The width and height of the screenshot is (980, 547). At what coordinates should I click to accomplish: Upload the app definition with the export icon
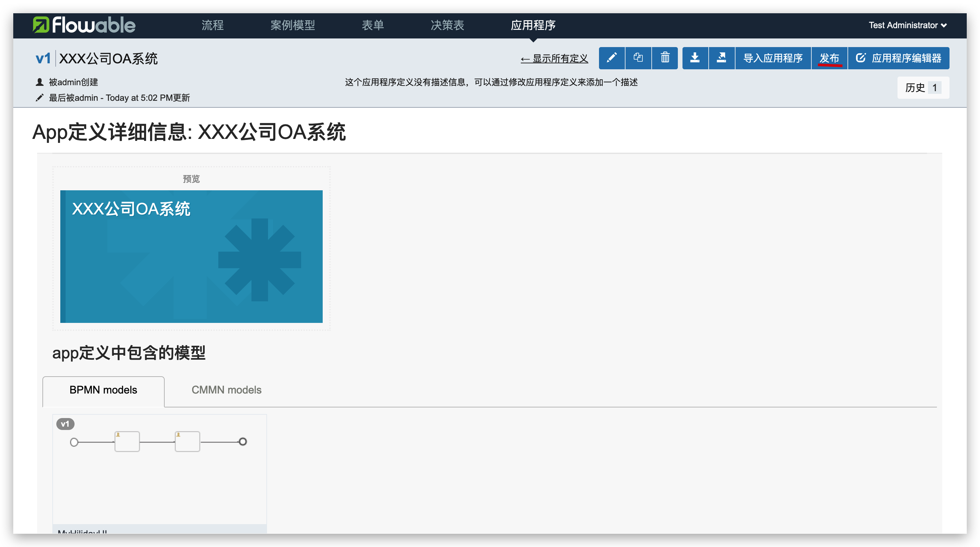[x=722, y=58]
